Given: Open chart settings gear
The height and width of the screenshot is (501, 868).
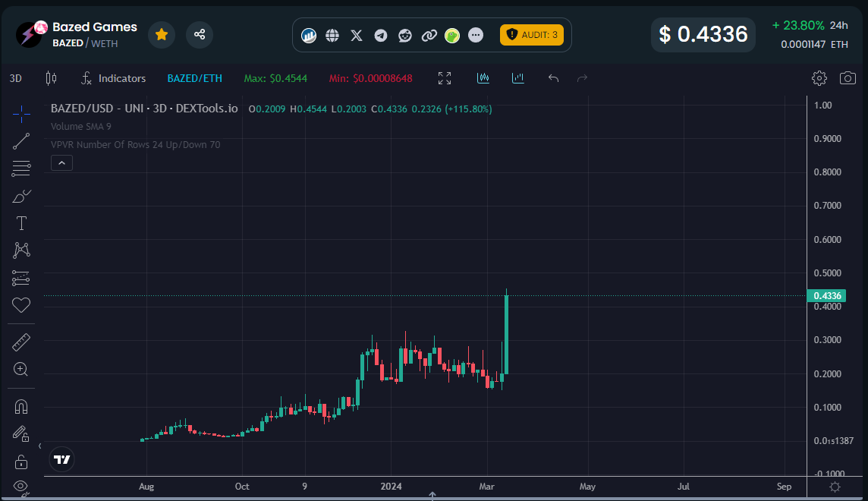Looking at the screenshot, I should [819, 78].
